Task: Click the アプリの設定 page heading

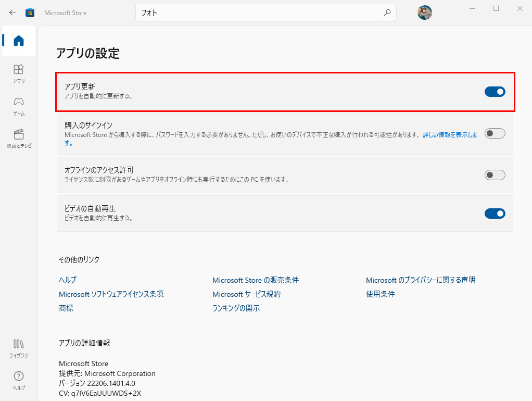Action: pos(88,53)
